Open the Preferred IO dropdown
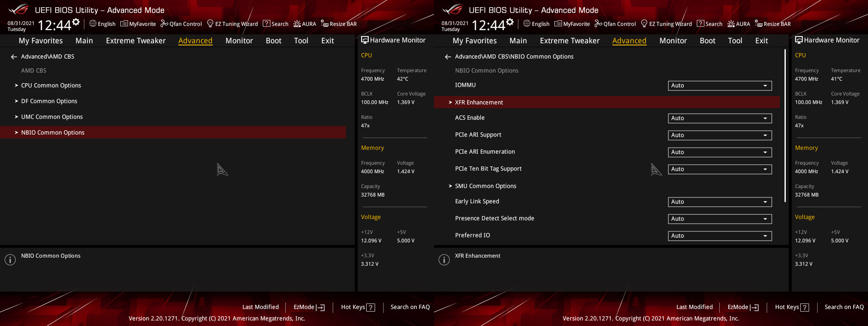This screenshot has height=326, width=868. pos(719,236)
